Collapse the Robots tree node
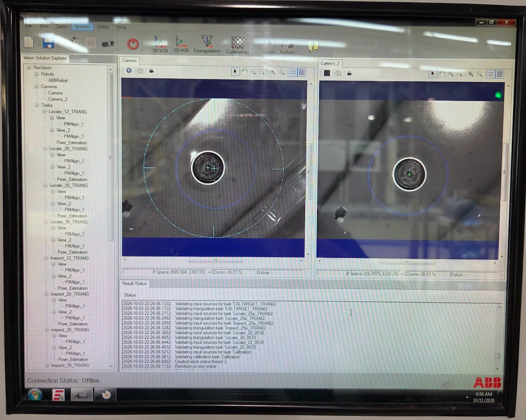The width and height of the screenshot is (526, 420). [x=36, y=74]
